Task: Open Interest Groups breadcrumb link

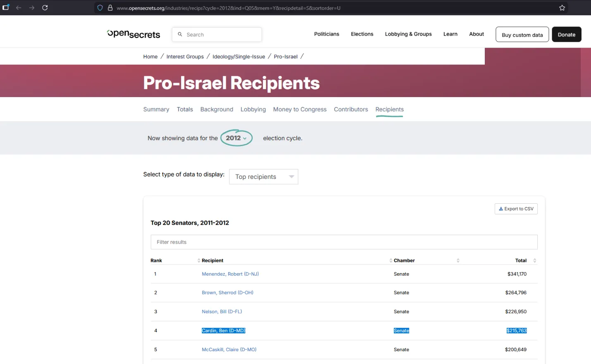Action: [x=185, y=57]
